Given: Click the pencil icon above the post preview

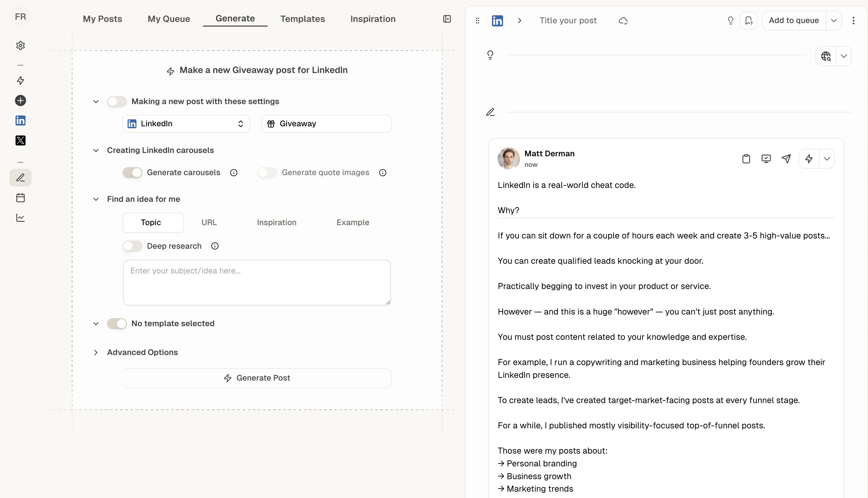Looking at the screenshot, I should pyautogui.click(x=490, y=112).
